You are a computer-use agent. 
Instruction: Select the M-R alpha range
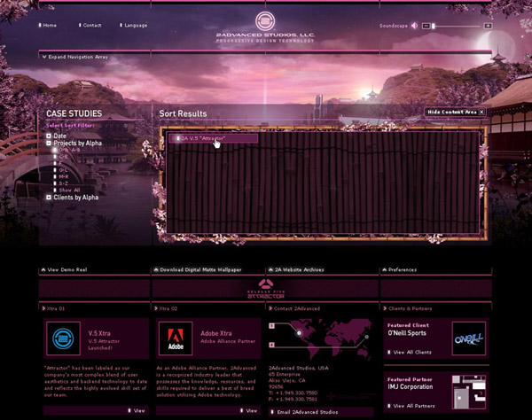[61, 177]
